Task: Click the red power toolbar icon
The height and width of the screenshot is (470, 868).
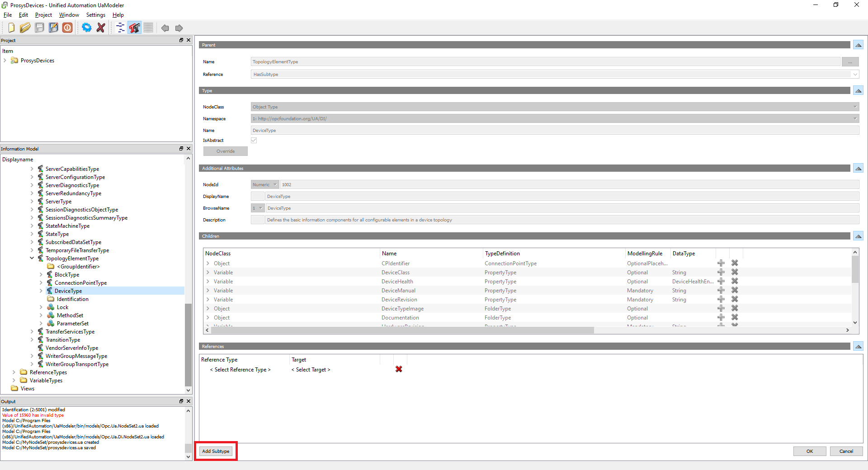Action: click(x=67, y=28)
